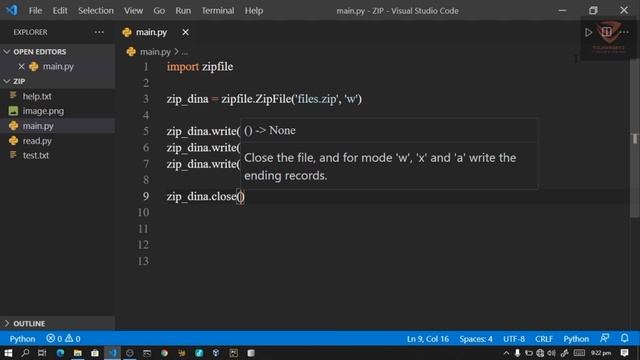The image size is (640, 360).
Task: Open notifications bell in status bar
Action: (x=624, y=338)
